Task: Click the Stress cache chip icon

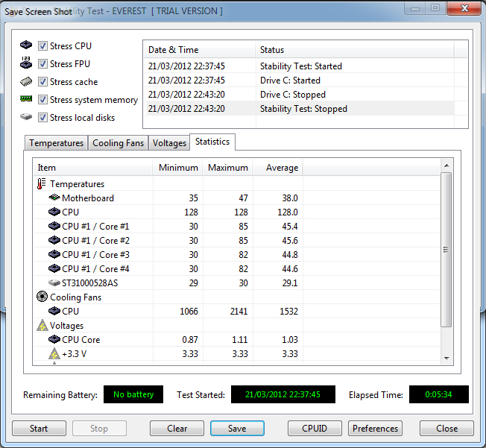Action: tap(26, 81)
